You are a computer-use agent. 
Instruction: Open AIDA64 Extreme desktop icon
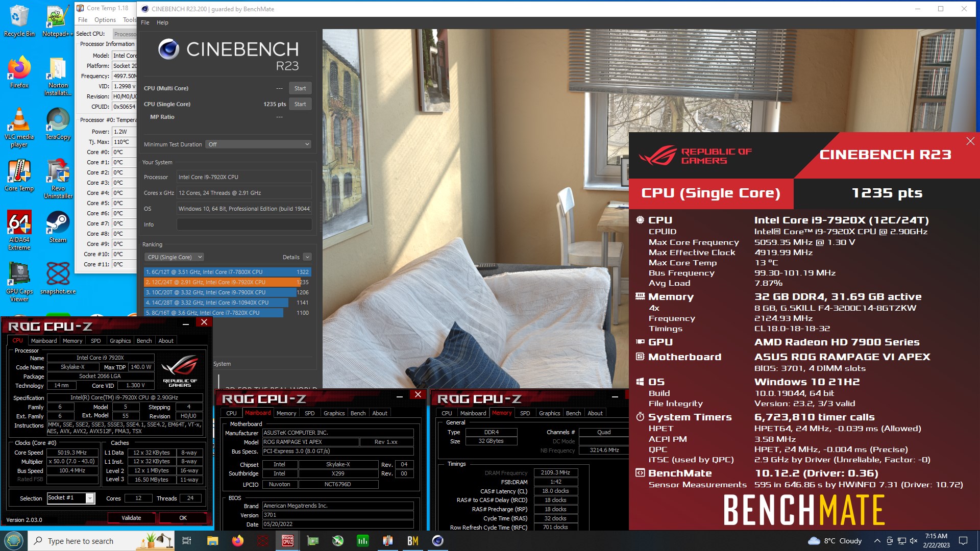click(19, 231)
